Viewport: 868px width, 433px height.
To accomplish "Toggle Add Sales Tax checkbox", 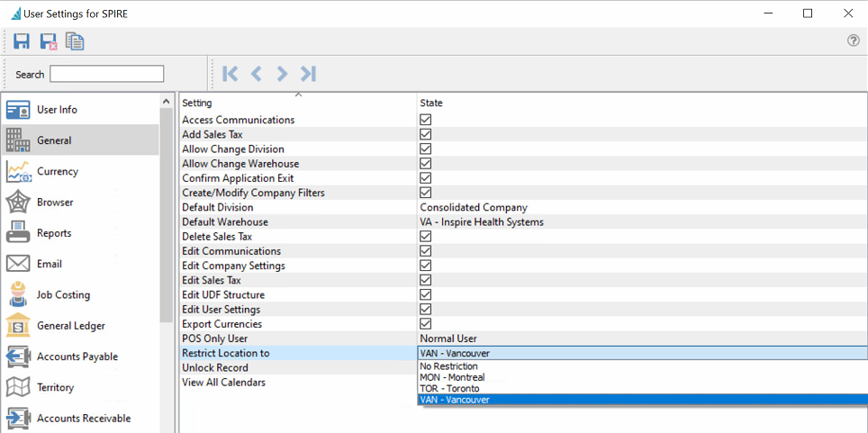I will pos(425,134).
